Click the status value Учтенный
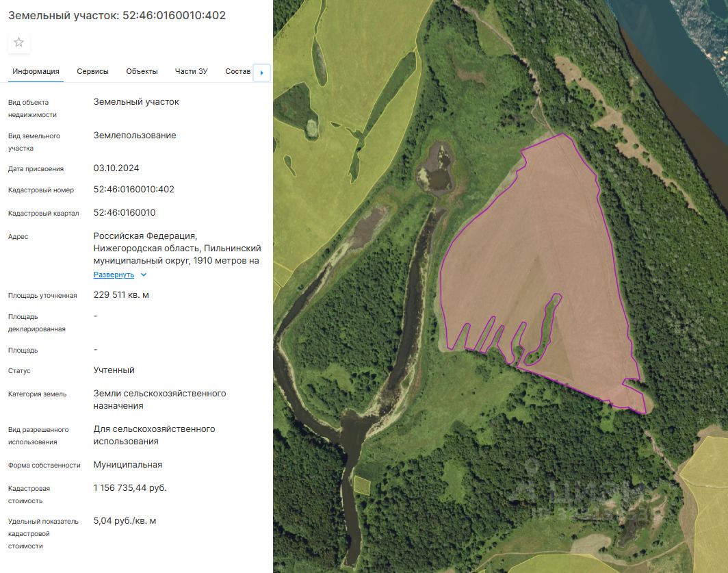The image size is (728, 573). tap(114, 370)
